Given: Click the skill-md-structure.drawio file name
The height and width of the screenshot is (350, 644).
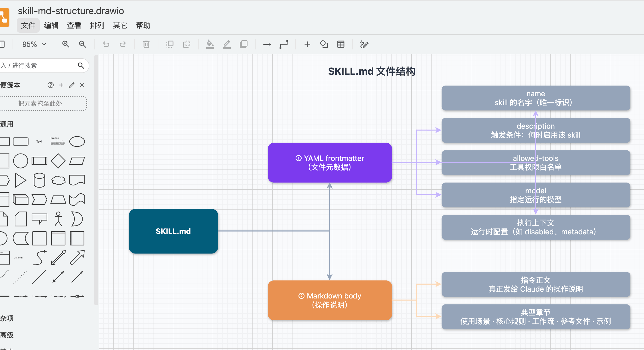Looking at the screenshot, I should click(71, 11).
